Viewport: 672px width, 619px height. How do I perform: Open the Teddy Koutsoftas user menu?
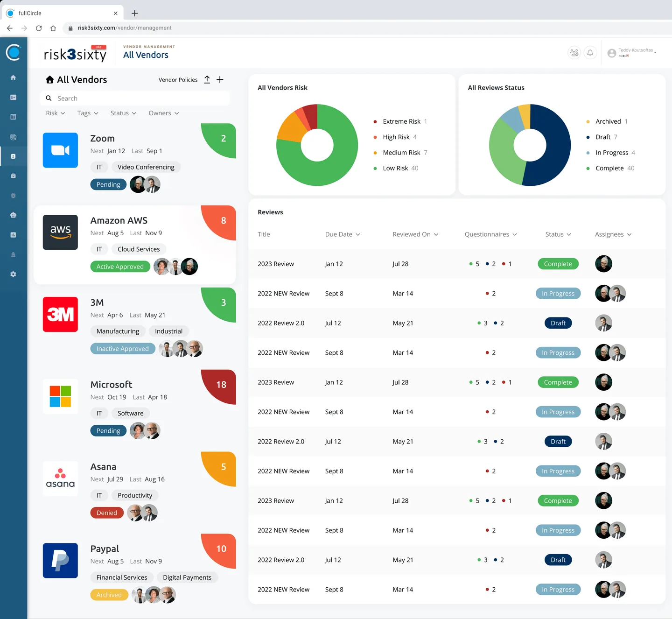(x=632, y=53)
